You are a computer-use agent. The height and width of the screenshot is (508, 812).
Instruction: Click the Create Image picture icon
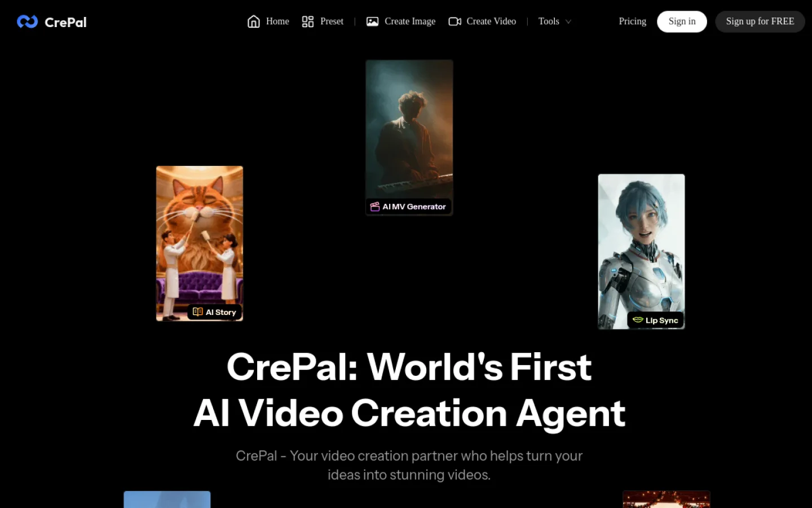pyautogui.click(x=372, y=21)
